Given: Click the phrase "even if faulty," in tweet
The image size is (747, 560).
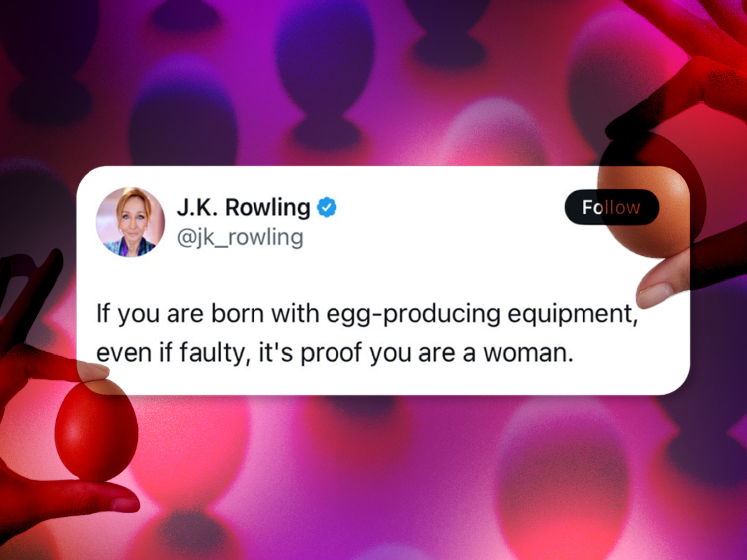Looking at the screenshot, I should (174, 353).
